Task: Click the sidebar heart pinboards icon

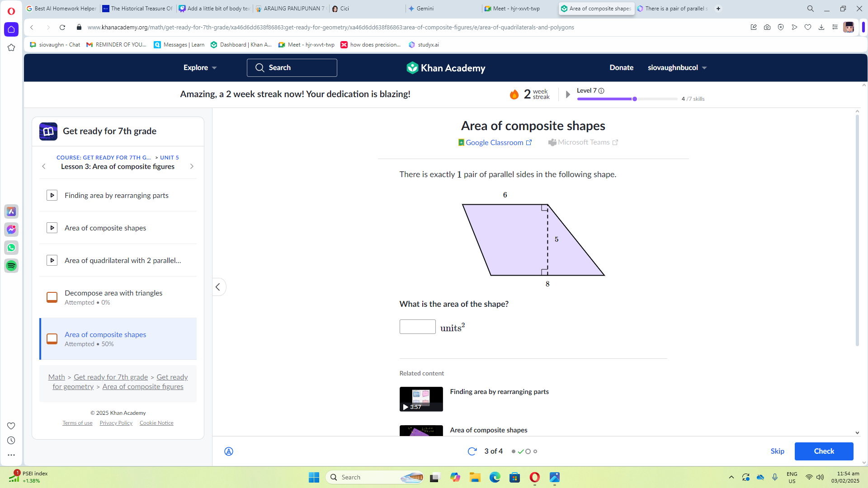Action: pos(11,426)
